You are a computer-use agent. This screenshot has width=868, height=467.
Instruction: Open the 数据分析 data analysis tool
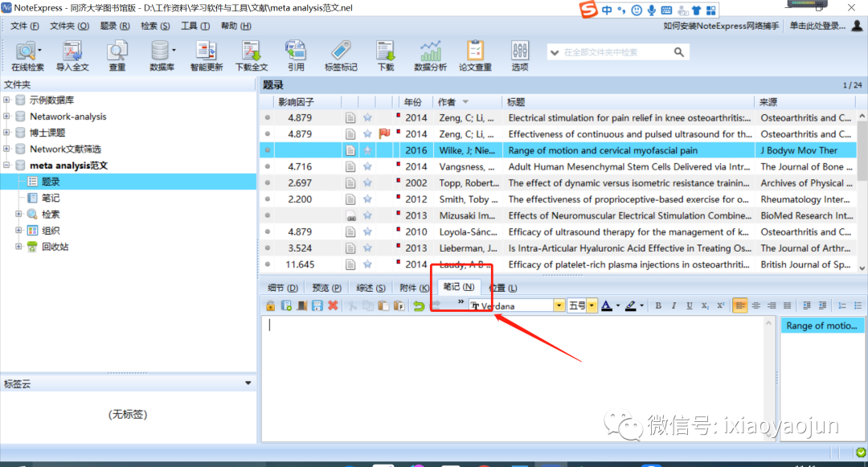click(430, 56)
